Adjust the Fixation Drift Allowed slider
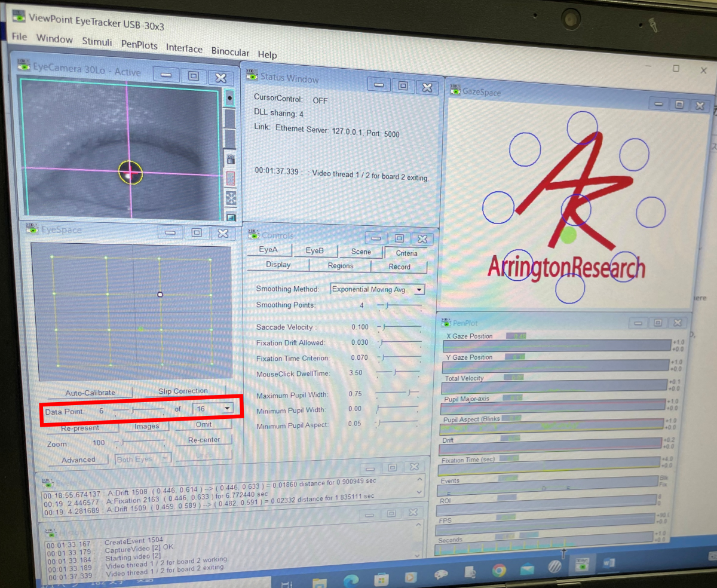 (x=399, y=343)
